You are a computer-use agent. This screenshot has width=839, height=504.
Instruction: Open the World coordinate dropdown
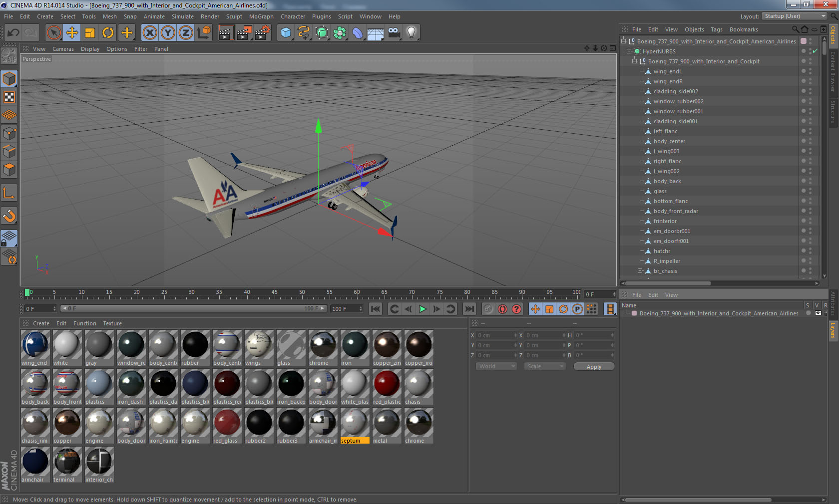click(496, 366)
